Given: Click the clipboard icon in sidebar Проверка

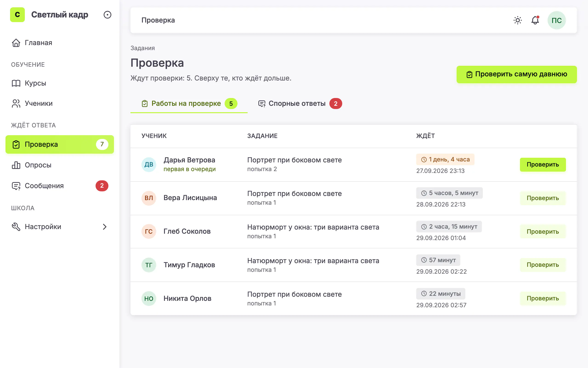Looking at the screenshot, I should (x=16, y=144).
